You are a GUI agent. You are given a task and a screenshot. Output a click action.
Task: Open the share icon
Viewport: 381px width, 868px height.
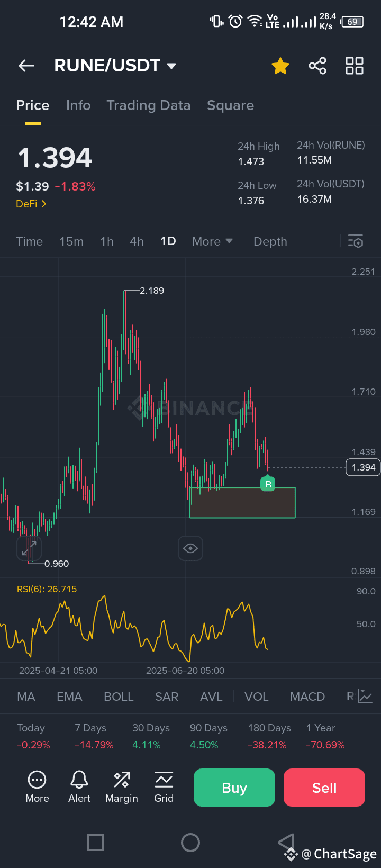317,66
